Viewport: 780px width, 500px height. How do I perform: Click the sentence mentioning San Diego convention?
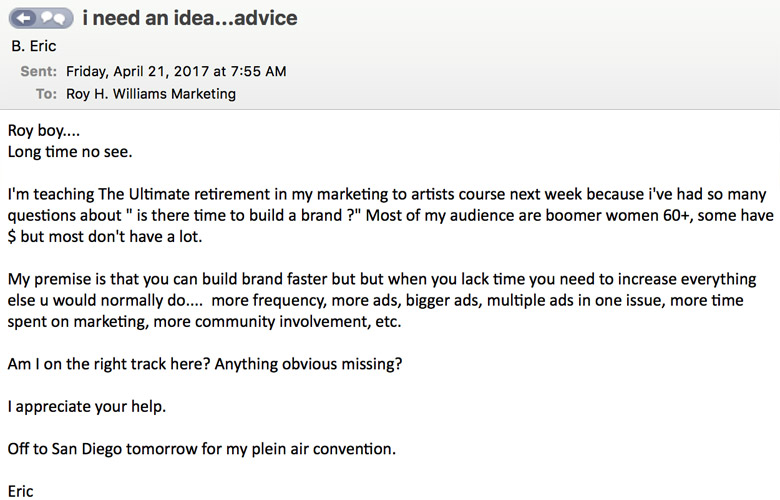(x=201, y=449)
